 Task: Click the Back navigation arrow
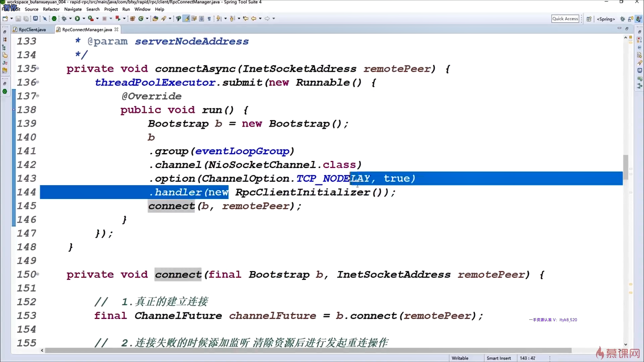coord(254,18)
